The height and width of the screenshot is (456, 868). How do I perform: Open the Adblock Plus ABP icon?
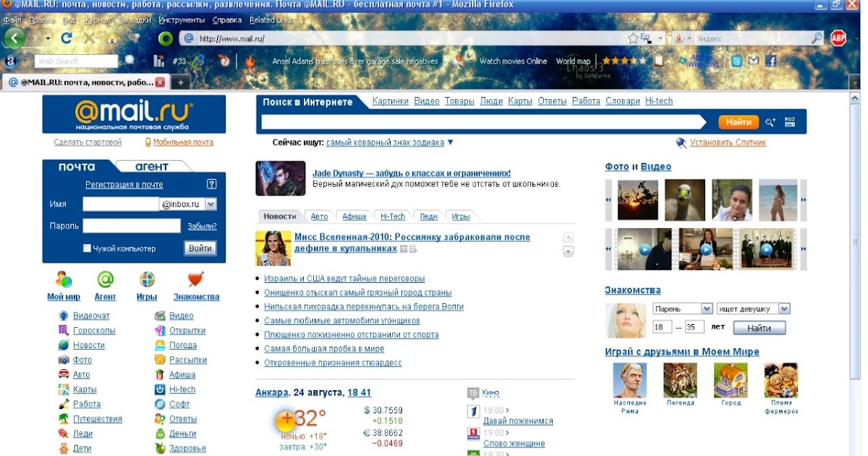838,38
